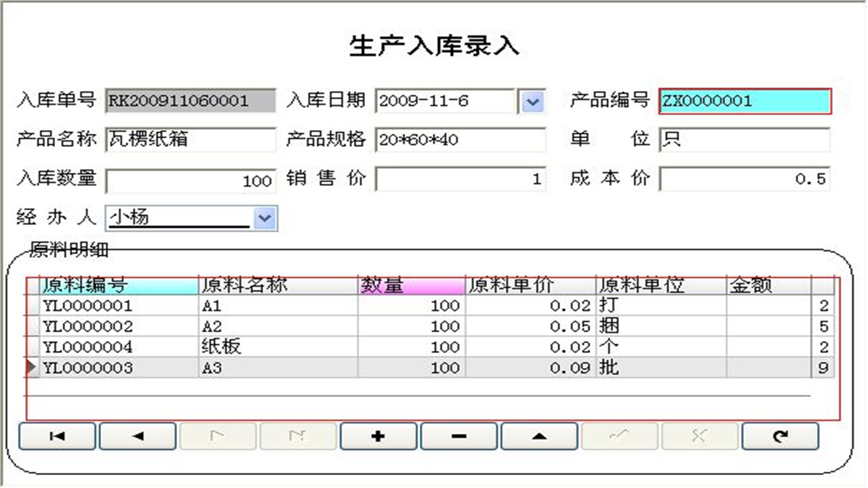Click the 原料单价 column header

pos(530,285)
